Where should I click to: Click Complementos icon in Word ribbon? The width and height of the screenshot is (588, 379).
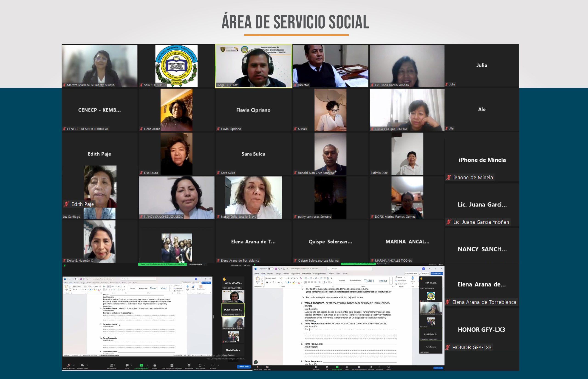point(201,287)
